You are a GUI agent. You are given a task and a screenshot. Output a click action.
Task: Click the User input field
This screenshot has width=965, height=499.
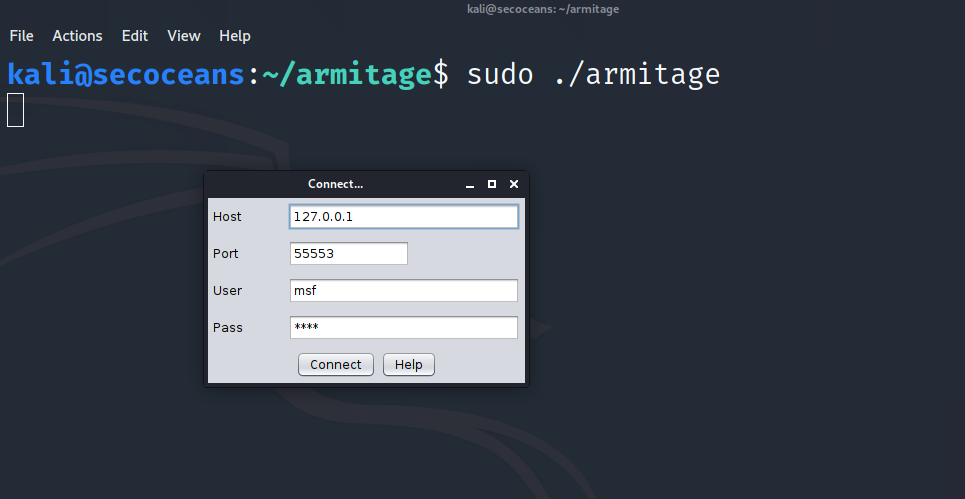tap(404, 290)
